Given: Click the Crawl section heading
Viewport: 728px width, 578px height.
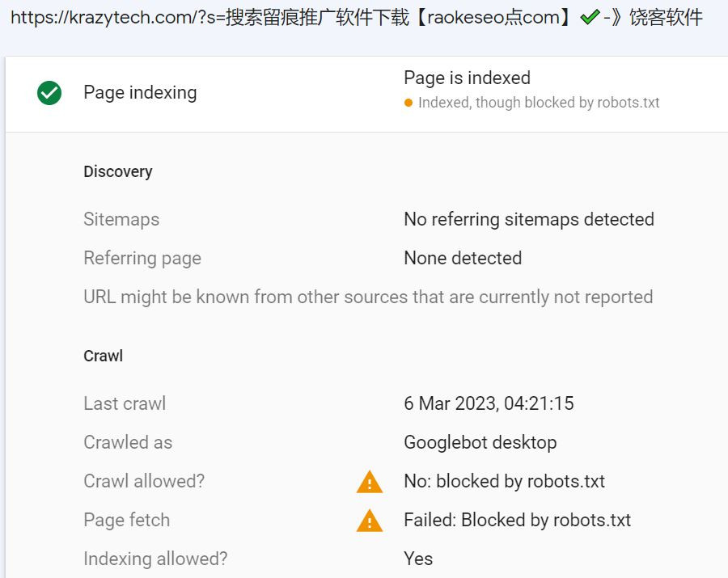Looking at the screenshot, I should [x=103, y=356].
